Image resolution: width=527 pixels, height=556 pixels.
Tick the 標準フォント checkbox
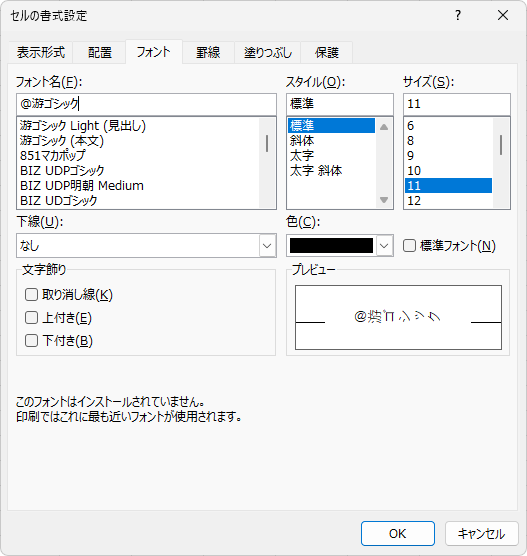coord(409,245)
